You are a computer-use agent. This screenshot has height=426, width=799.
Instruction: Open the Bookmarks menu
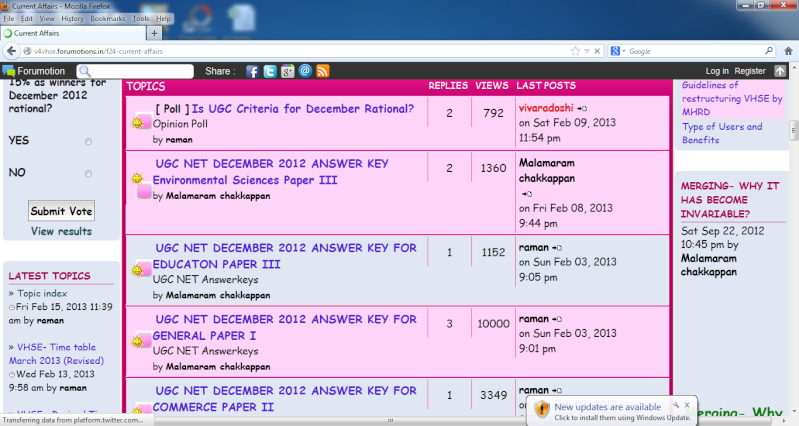[108, 18]
